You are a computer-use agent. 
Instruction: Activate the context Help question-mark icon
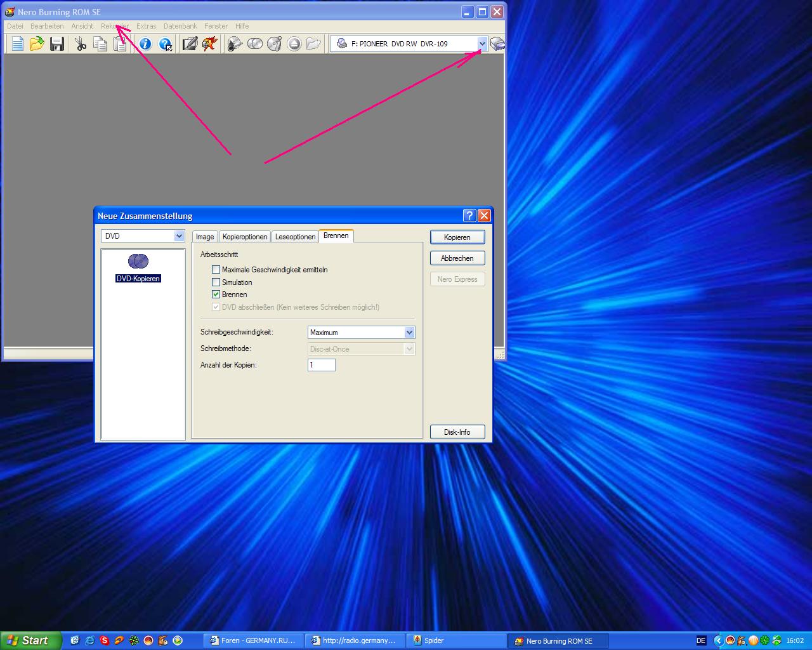(x=166, y=44)
